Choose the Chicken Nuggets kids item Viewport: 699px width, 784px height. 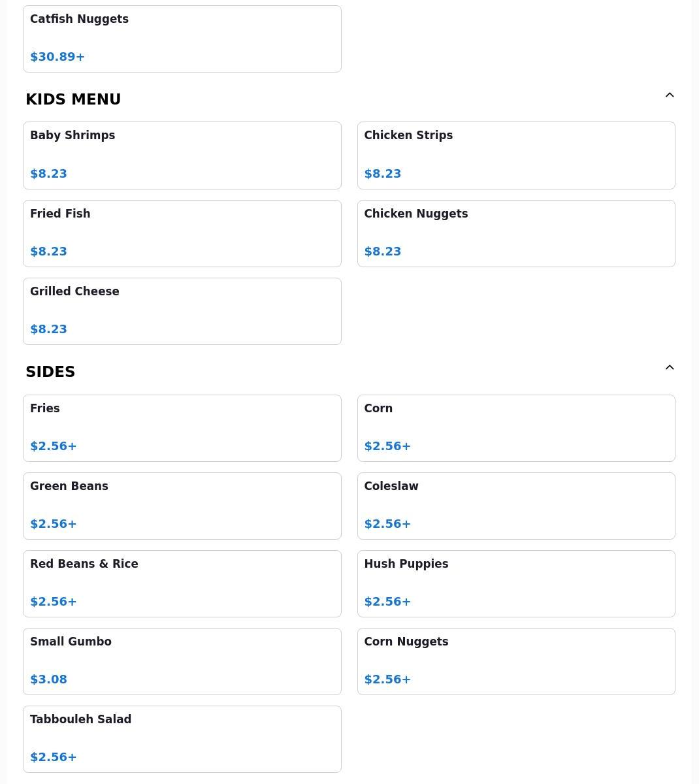(516, 233)
